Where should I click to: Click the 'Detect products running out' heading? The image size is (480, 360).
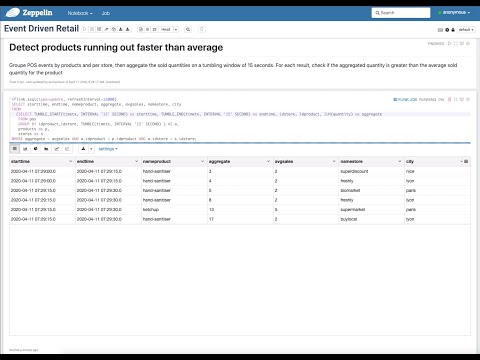click(x=116, y=47)
